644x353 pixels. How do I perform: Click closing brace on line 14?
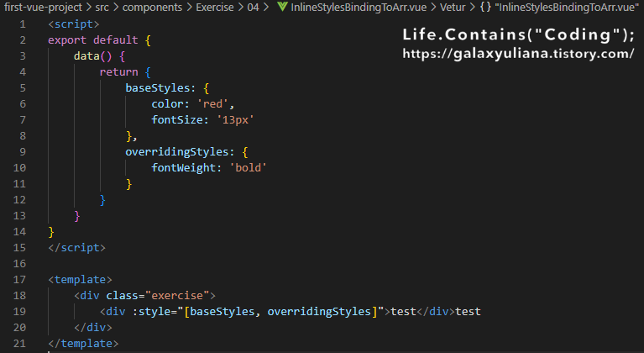pyautogui.click(x=51, y=232)
